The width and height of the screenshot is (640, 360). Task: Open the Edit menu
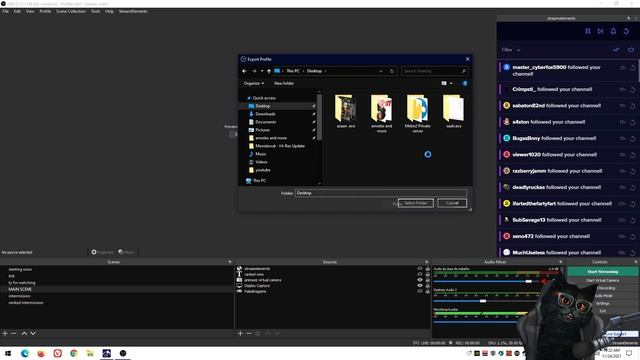17,11
